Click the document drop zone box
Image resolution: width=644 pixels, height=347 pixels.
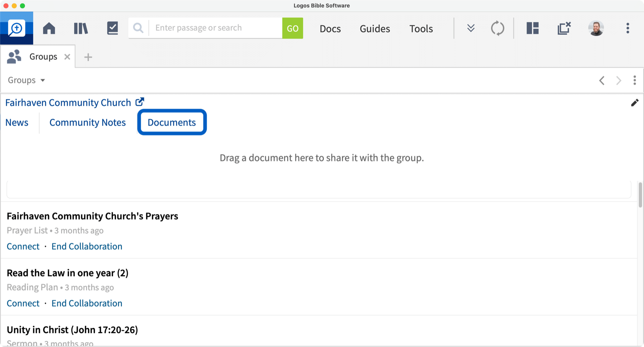point(319,190)
